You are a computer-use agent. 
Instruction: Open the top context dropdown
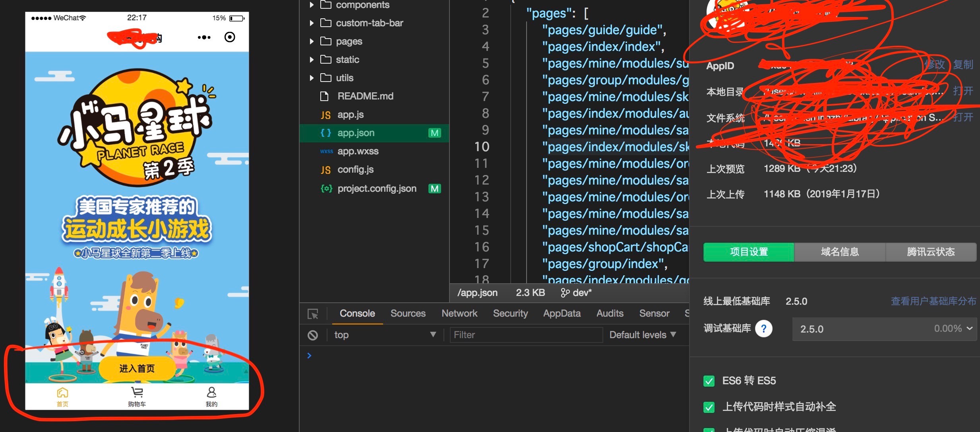click(385, 335)
